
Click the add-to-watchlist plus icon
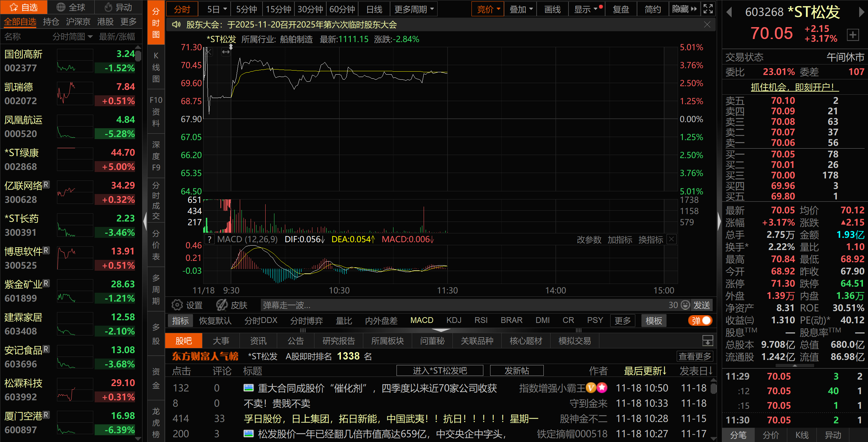[853, 35]
